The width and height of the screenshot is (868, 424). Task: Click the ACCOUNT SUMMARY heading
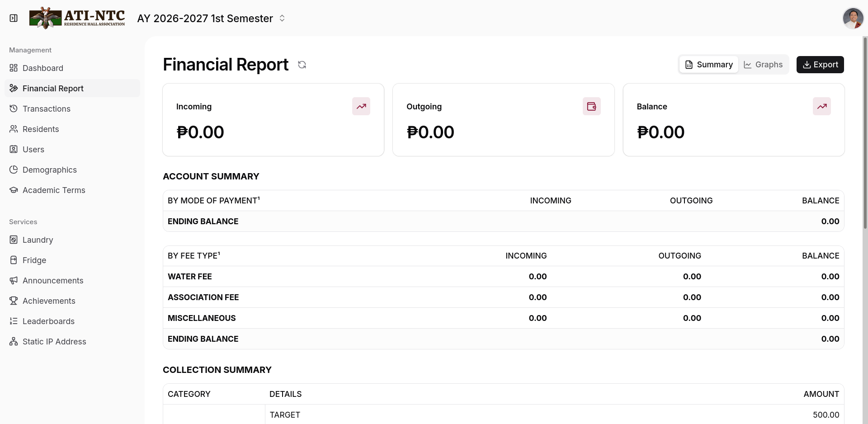click(211, 176)
